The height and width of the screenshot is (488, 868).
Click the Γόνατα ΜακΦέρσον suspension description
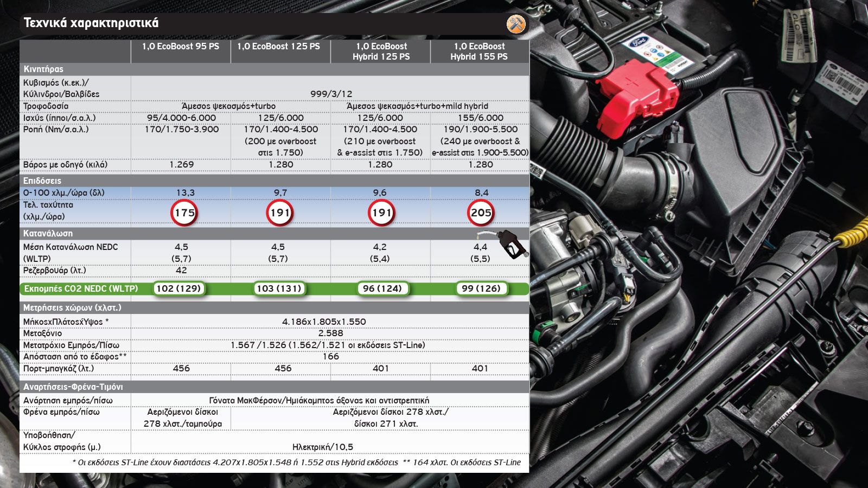click(319, 400)
